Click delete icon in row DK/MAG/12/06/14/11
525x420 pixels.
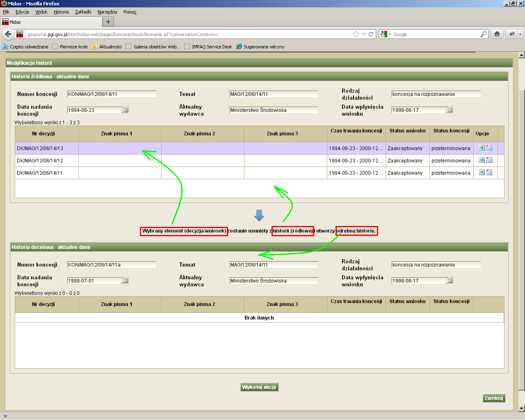[x=489, y=173]
